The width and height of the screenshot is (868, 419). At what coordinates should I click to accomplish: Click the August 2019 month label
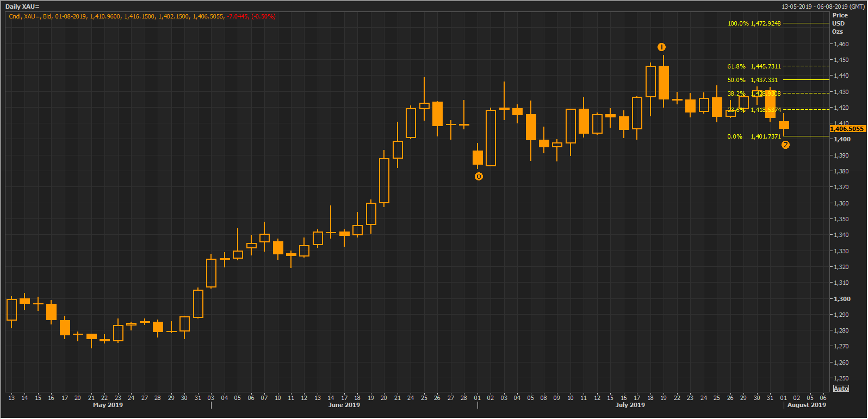point(807,405)
